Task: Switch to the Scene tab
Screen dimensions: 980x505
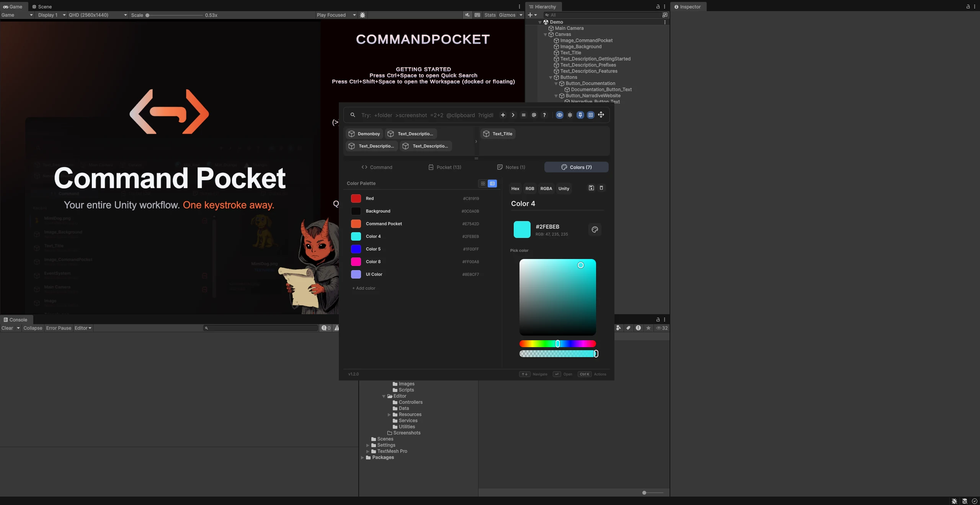Action: (42, 7)
